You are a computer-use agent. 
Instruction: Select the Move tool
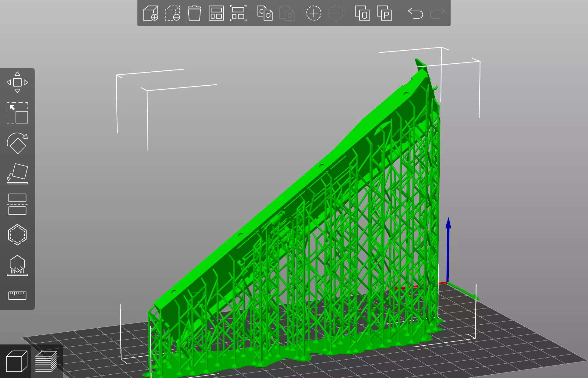click(17, 82)
